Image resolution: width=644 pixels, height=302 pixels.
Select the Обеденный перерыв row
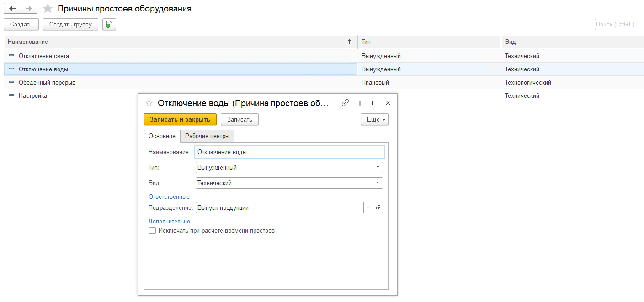tap(47, 83)
